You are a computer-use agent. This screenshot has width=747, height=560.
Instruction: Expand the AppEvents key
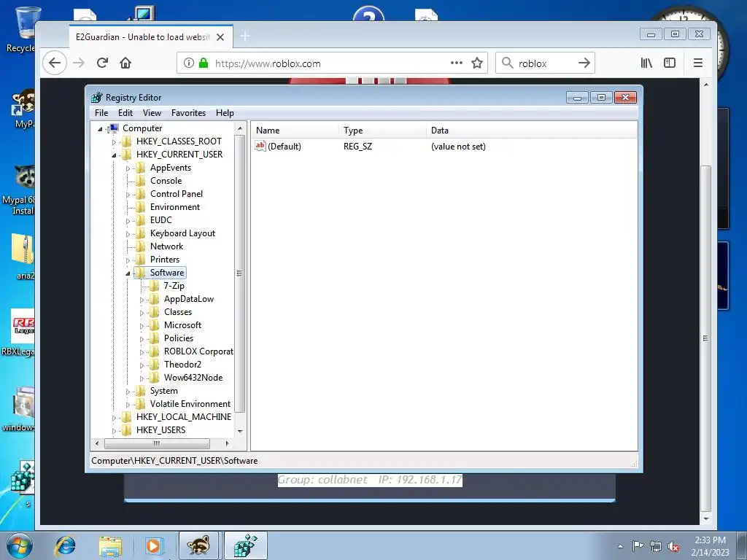(128, 168)
